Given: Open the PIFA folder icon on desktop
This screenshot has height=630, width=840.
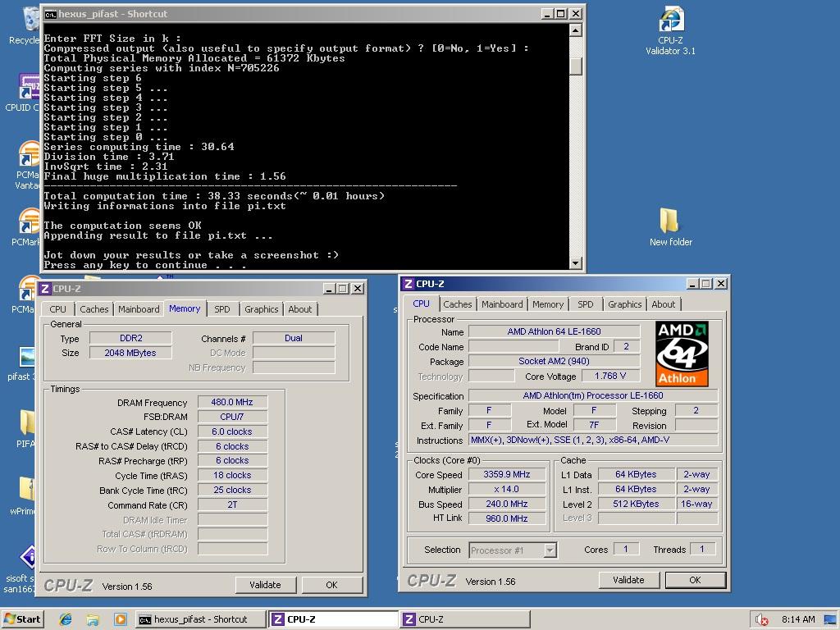Looking at the screenshot, I should pyautogui.click(x=27, y=428).
